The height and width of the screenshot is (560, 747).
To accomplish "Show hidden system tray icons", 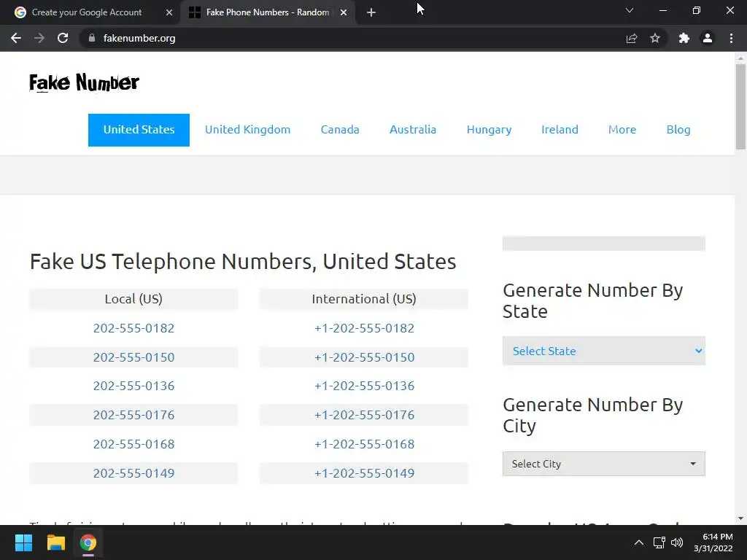I will [639, 542].
